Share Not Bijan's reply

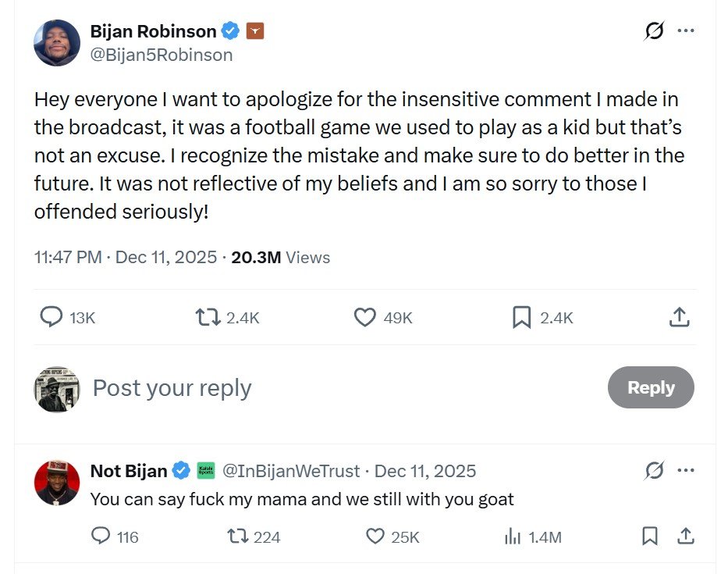click(685, 537)
